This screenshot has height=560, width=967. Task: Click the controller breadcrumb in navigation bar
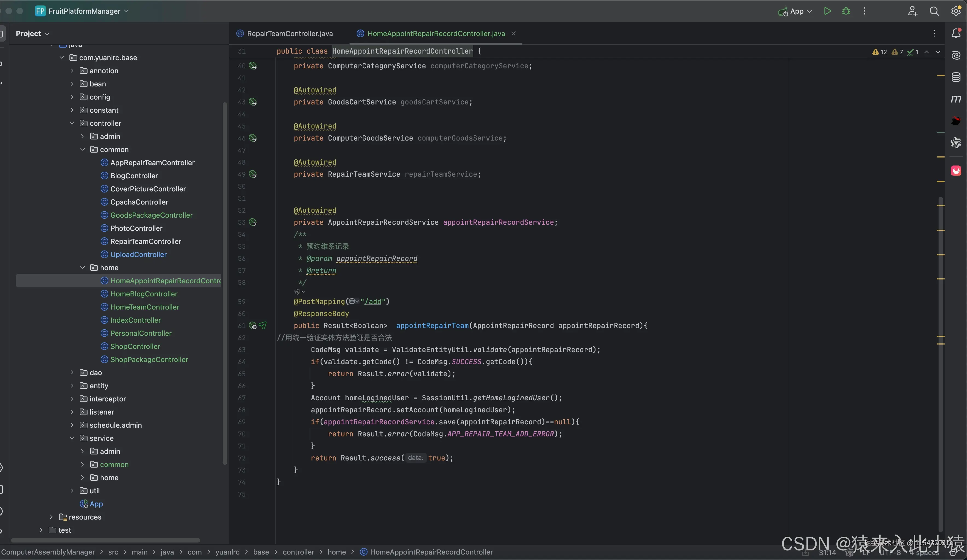pos(298,552)
